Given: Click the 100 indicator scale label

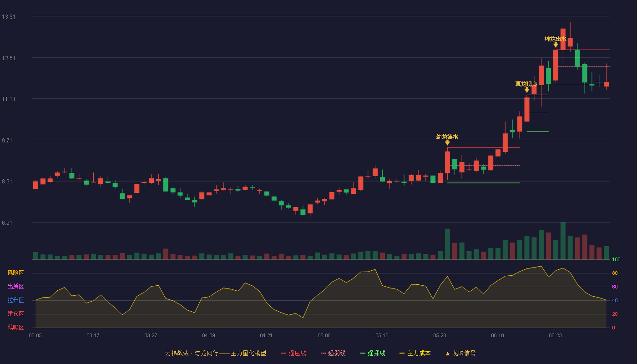Looking at the screenshot, I should (x=616, y=260).
